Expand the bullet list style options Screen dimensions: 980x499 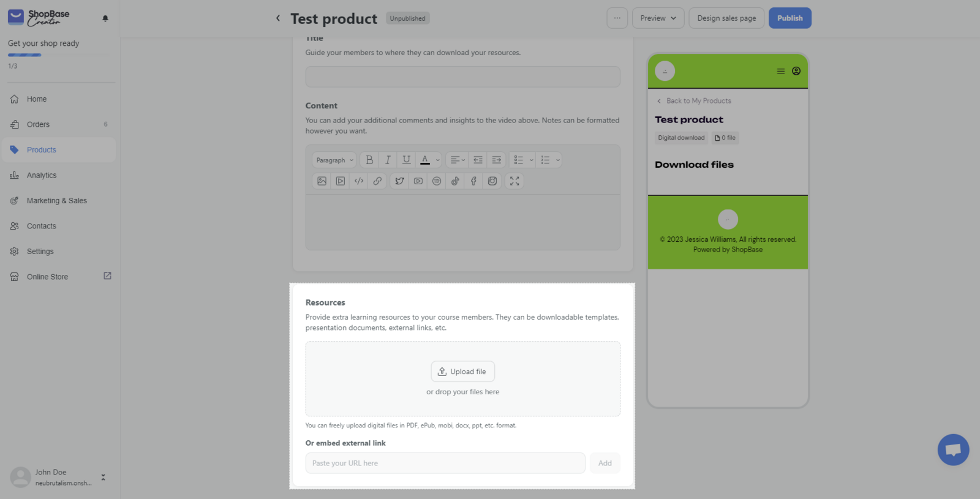point(531,160)
